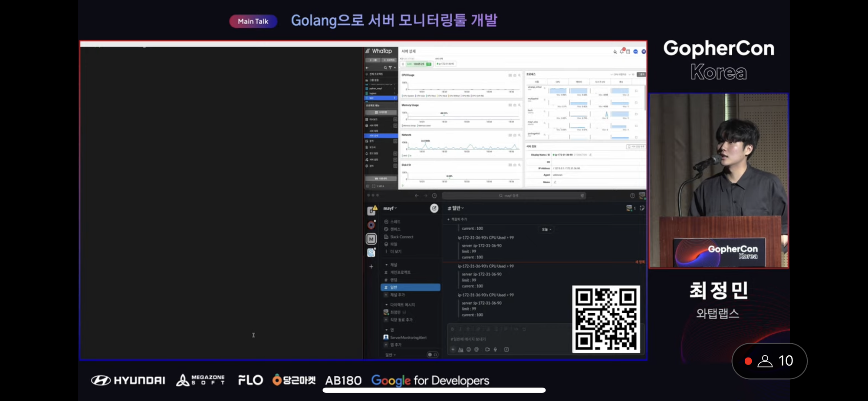Check the multipathd process row box
This screenshot has width=868, height=401.
[x=636, y=103]
